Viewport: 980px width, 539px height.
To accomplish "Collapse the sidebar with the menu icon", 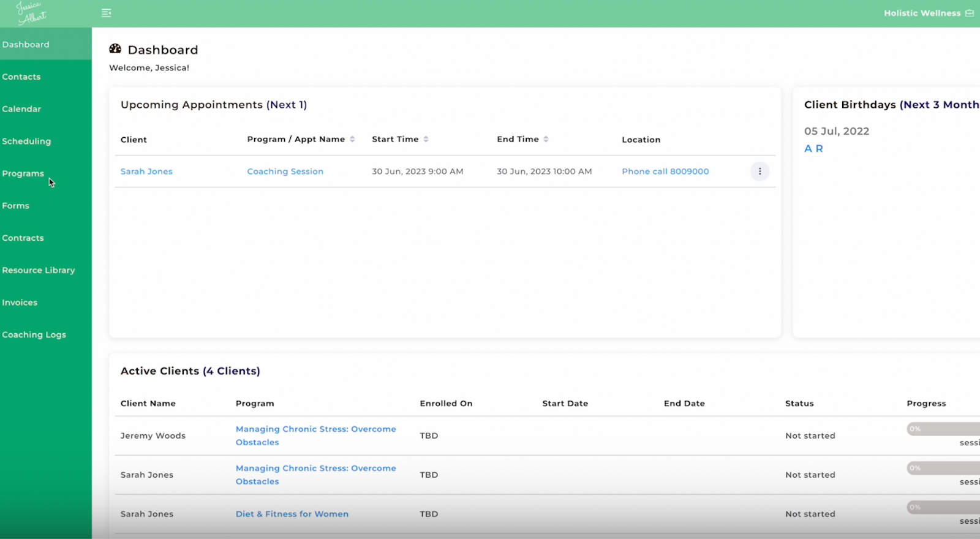I will (x=107, y=13).
